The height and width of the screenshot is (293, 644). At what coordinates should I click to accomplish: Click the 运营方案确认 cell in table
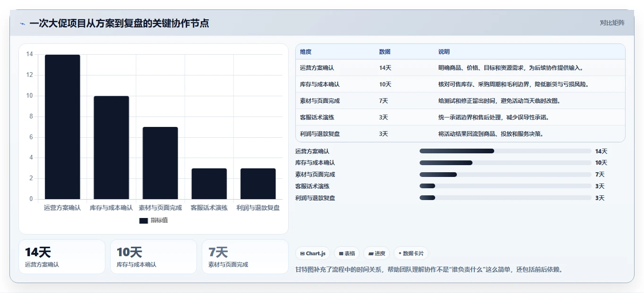point(317,68)
